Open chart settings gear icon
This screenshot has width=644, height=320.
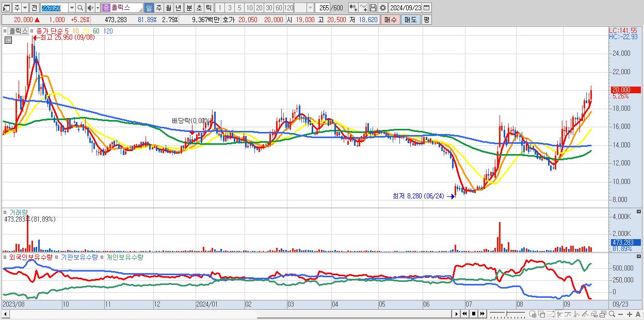383,8
